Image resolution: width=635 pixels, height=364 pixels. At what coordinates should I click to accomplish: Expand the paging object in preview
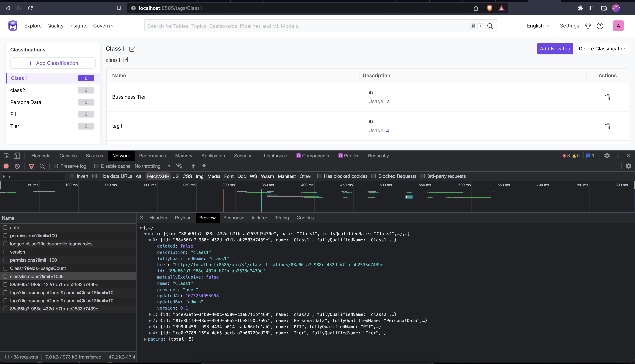click(145, 339)
